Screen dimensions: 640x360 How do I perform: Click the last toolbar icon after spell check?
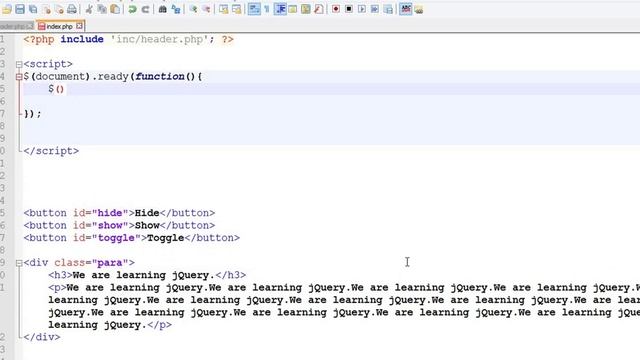tap(419, 9)
